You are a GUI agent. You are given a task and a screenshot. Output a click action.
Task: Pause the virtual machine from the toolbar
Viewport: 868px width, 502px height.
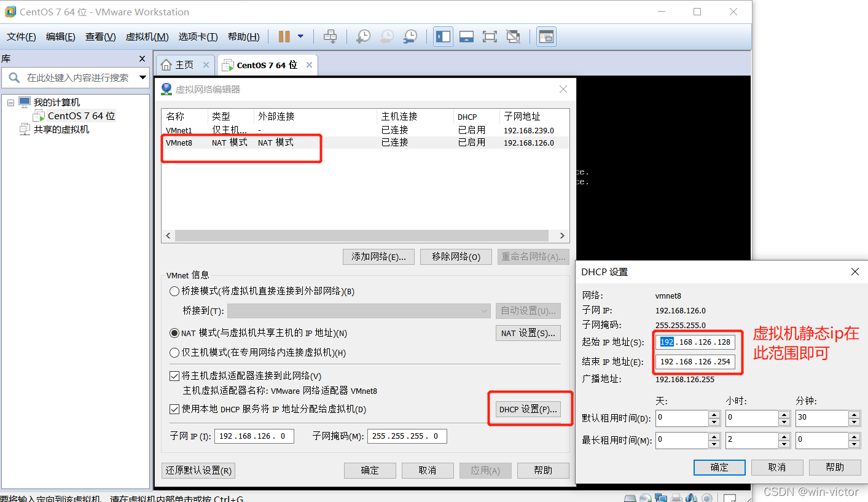pyautogui.click(x=284, y=37)
